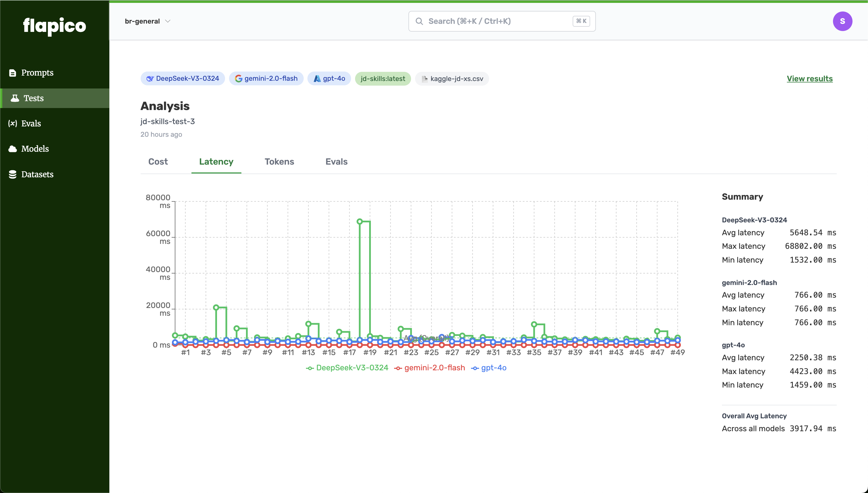The height and width of the screenshot is (493, 868).
Task: Click the Evals variable icon
Action: tap(13, 124)
